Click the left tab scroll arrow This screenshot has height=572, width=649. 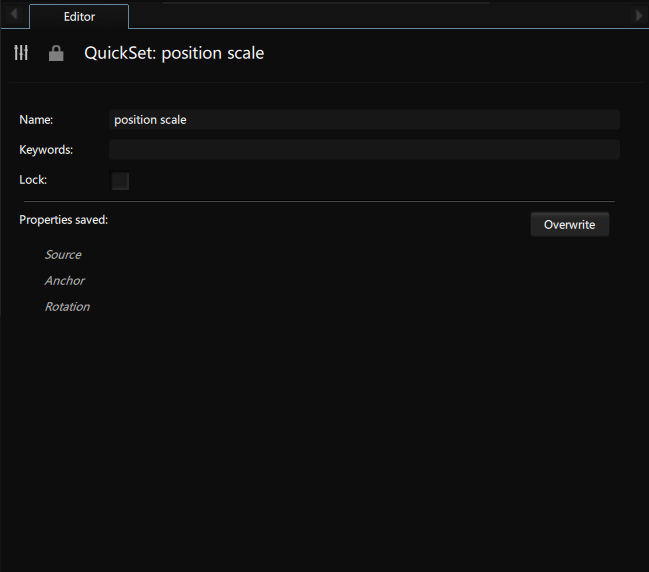pyautogui.click(x=14, y=14)
